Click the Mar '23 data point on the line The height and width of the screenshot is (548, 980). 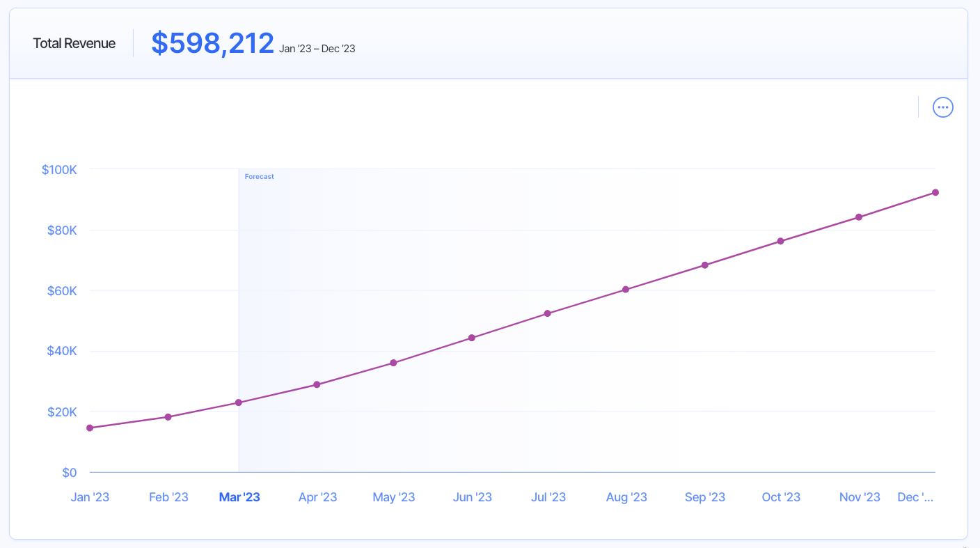coord(239,402)
